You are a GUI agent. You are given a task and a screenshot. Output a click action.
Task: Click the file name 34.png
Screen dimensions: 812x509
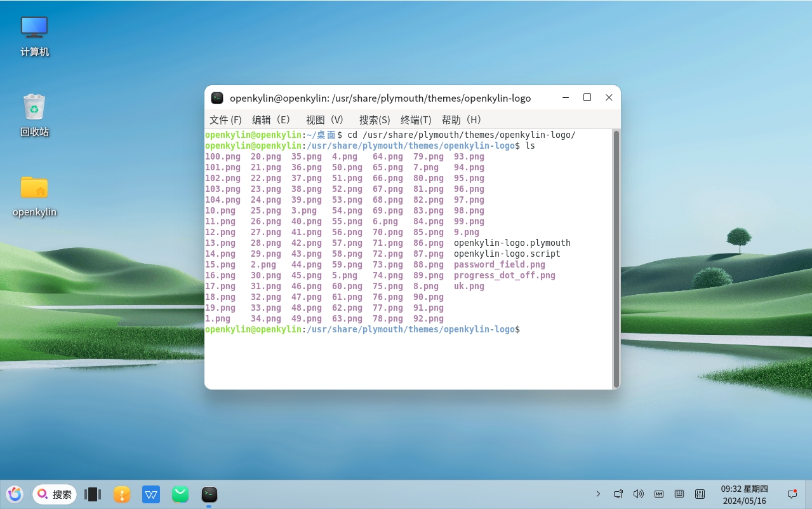[265, 318]
